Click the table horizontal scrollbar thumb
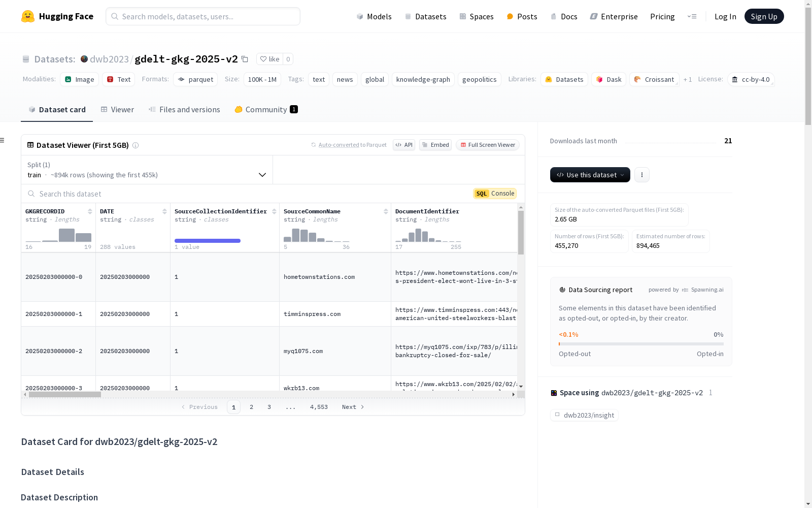The height and width of the screenshot is (508, 812). pos(65,394)
